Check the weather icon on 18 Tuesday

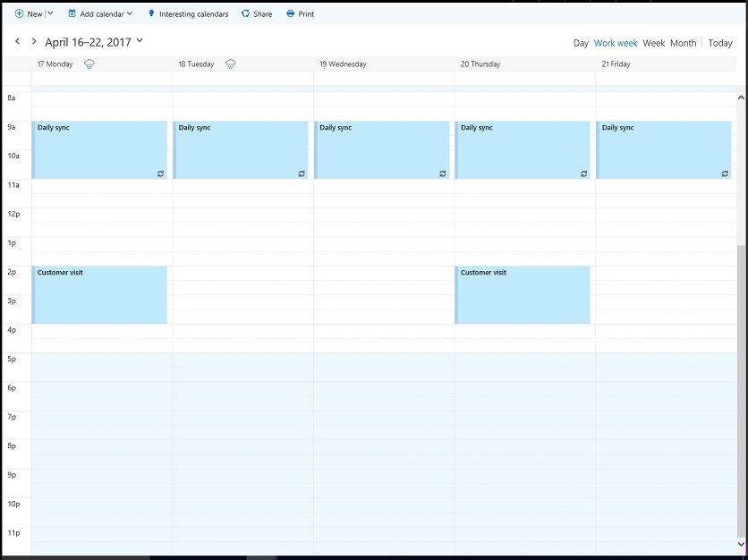(x=230, y=64)
